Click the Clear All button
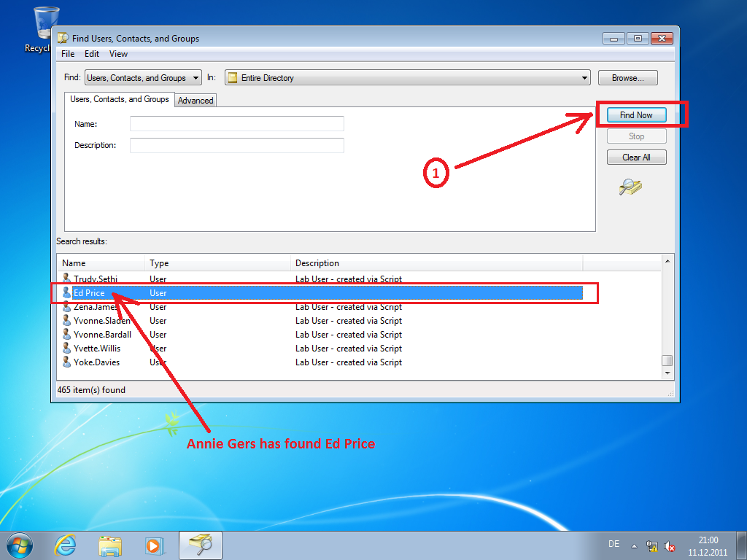Screen dimensions: 747x560 pos(636,157)
